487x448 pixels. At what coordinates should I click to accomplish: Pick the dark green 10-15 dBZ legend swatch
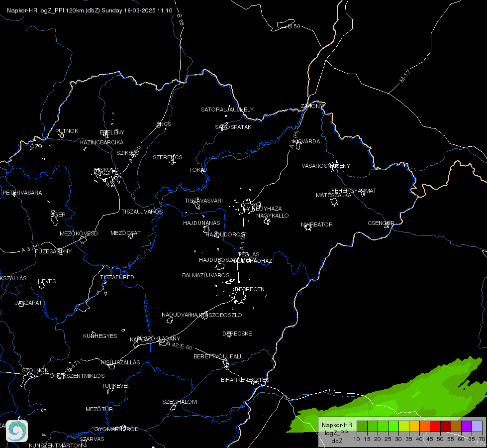pos(362,427)
